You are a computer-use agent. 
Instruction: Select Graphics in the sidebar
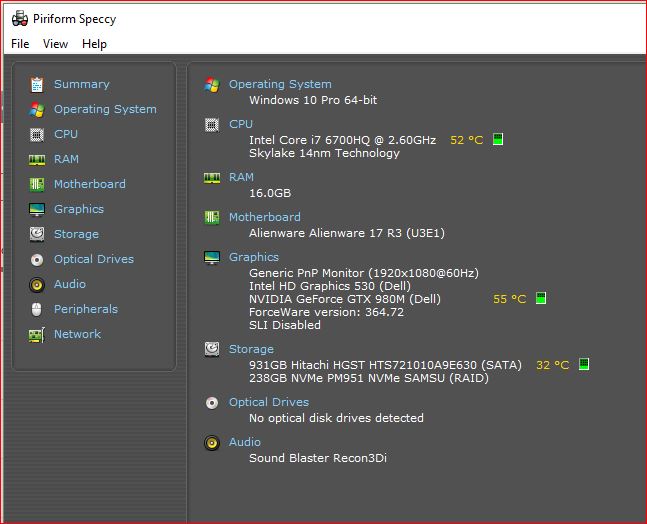pos(79,209)
